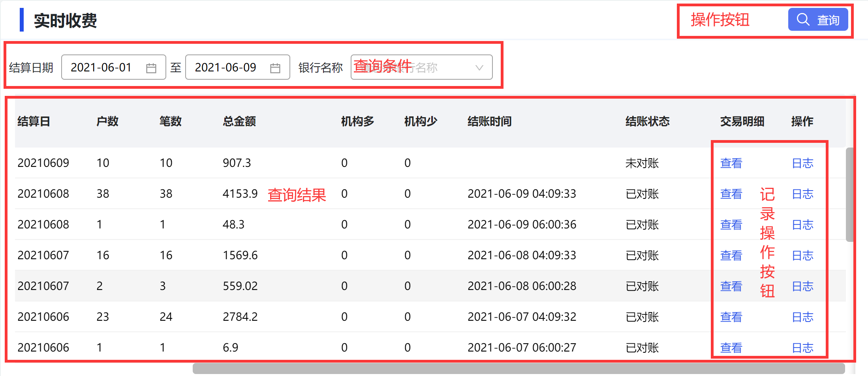Click the 总金额 column header
868x376 pixels.
(x=239, y=121)
